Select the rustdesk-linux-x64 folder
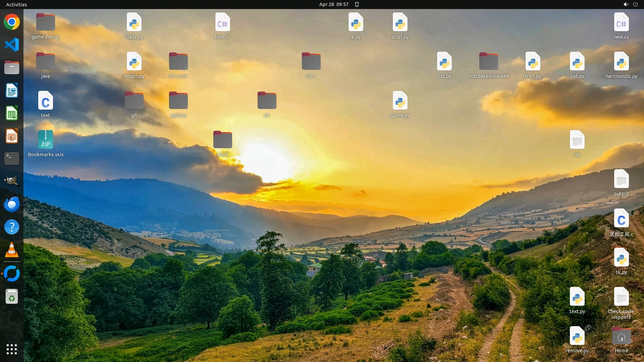 click(488, 62)
